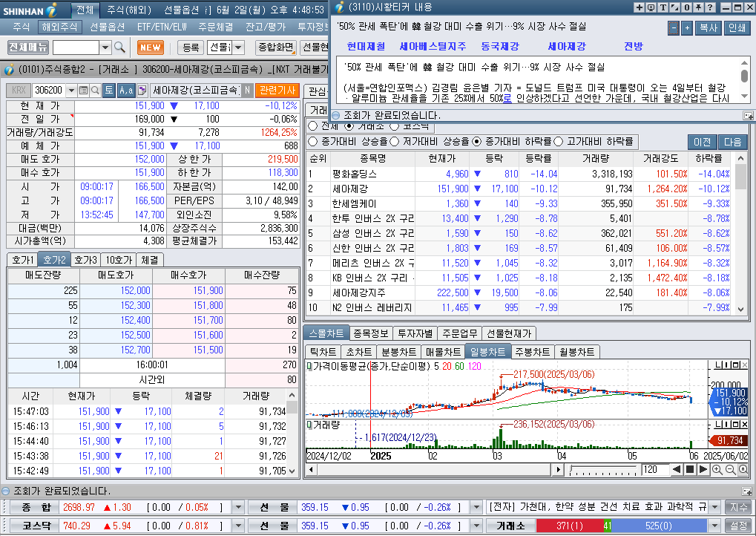Viewport: 756px width, 536px height.
Task: Maximize the volume chart pane icon
Action: click(x=737, y=424)
